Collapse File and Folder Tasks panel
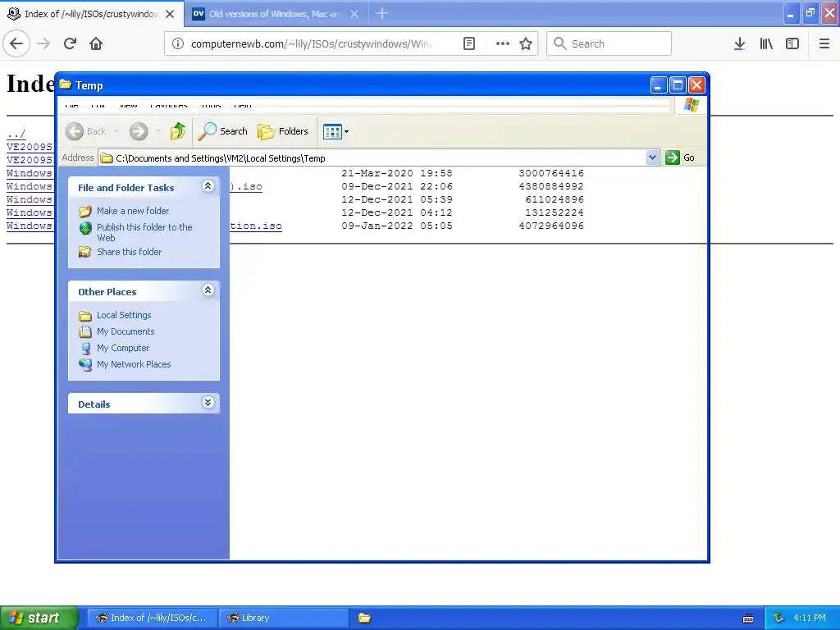840x630 pixels. [x=208, y=186]
